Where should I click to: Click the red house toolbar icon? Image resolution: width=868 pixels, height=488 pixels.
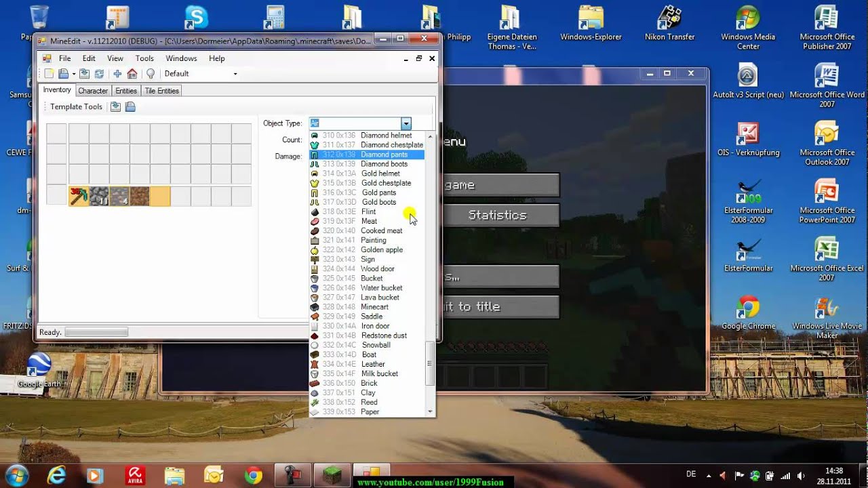132,74
